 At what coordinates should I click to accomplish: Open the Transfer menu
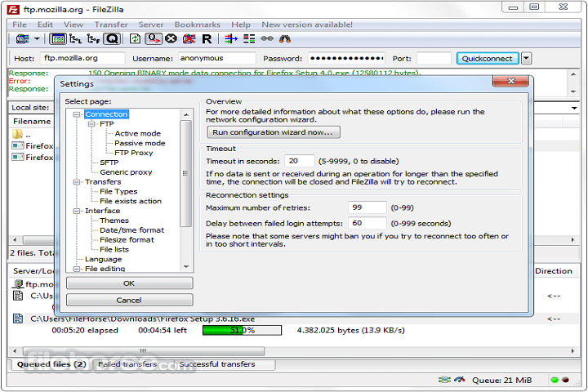(111, 24)
